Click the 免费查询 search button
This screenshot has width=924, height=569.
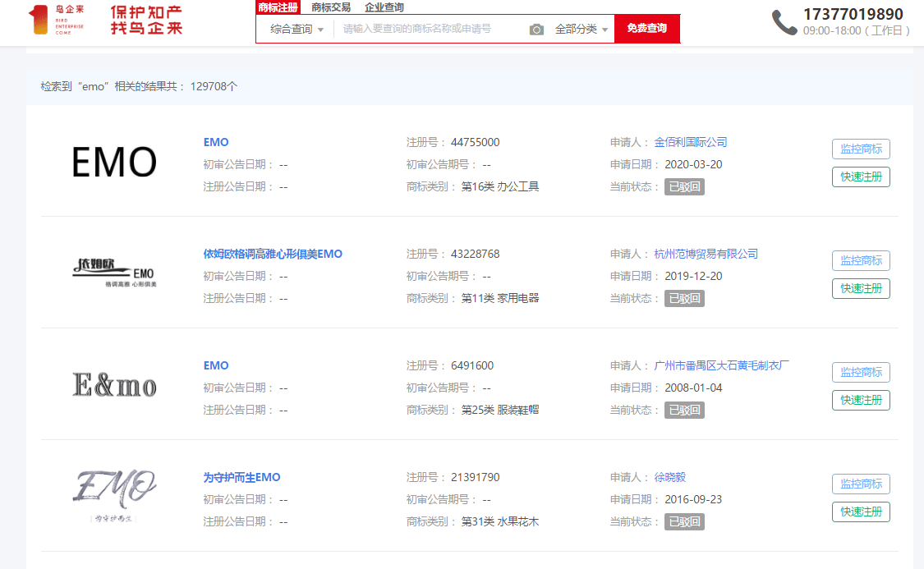[647, 28]
